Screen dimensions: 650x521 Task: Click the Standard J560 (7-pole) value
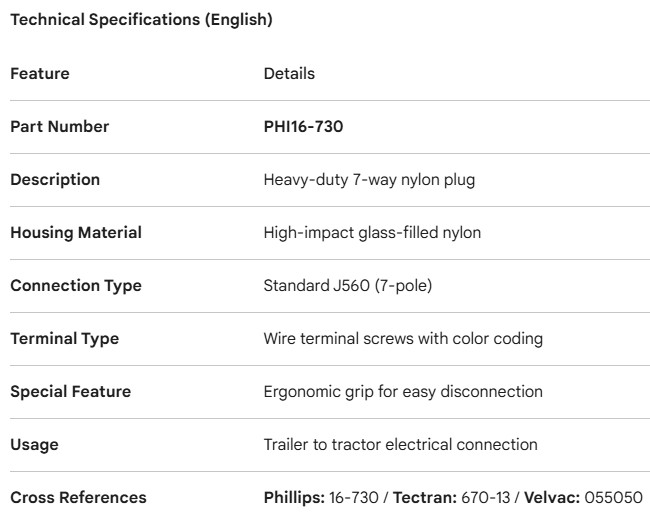[x=347, y=286]
